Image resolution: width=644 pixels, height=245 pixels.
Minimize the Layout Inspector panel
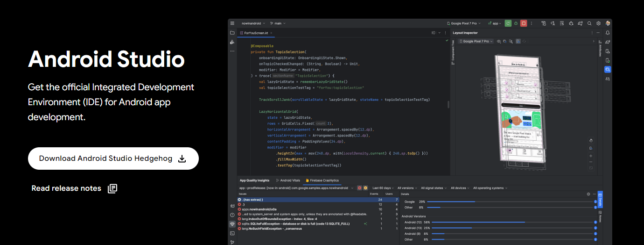click(x=599, y=33)
